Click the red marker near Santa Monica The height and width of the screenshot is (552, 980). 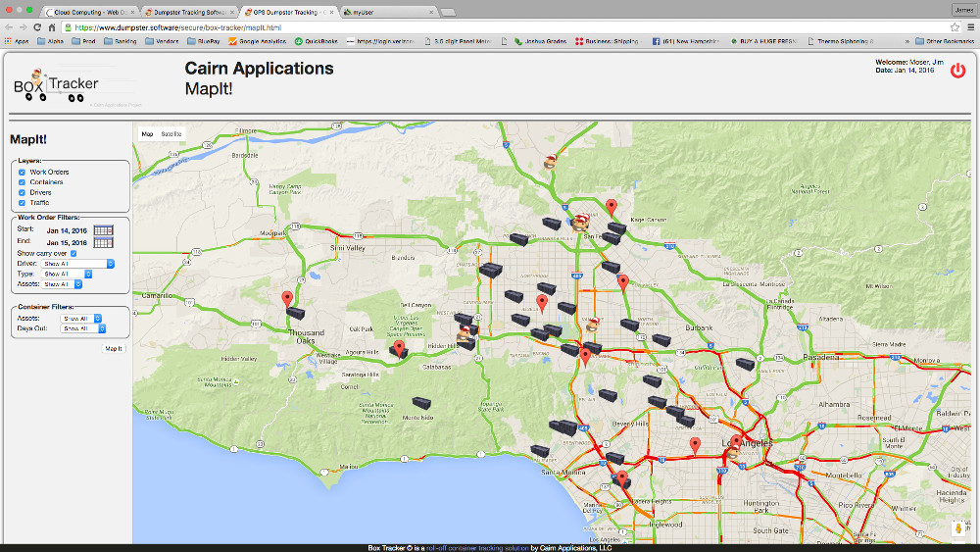pos(621,478)
